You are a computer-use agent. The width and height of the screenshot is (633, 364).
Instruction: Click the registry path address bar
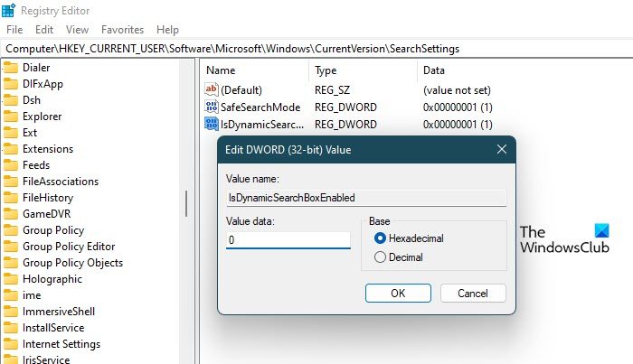[316, 49]
